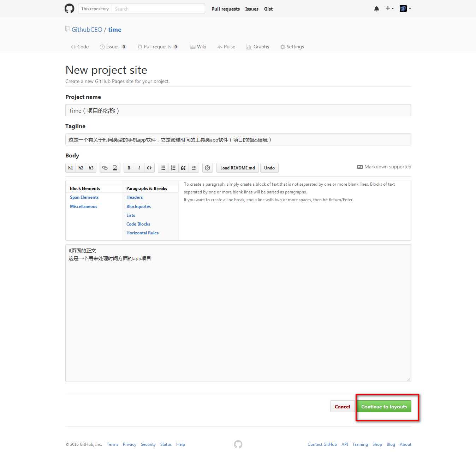Select Miscellaneous help category
The height and width of the screenshot is (461, 476).
coord(83,206)
